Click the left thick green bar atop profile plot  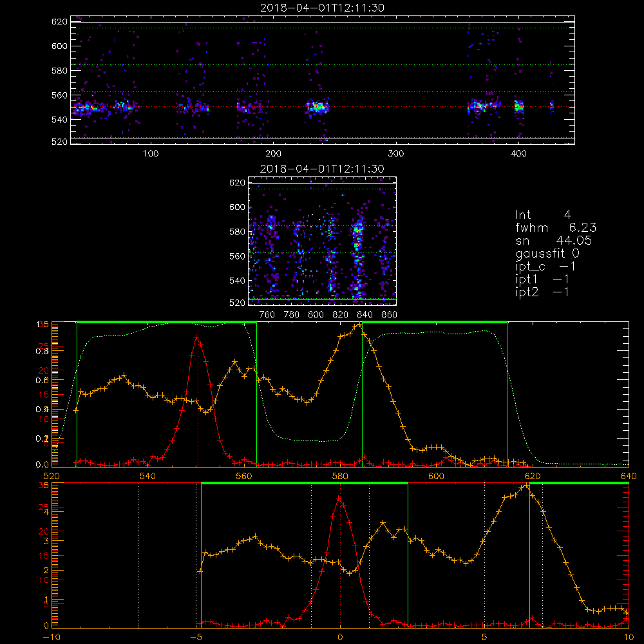[x=167, y=322]
